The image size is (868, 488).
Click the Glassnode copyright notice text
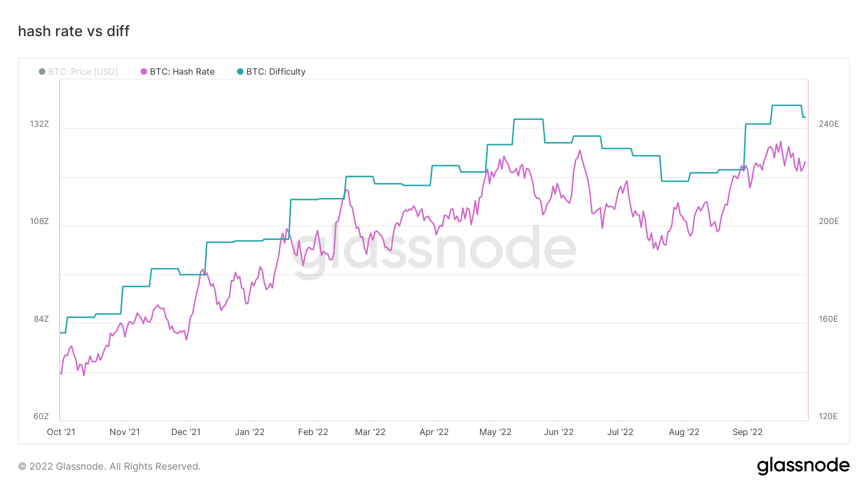[x=109, y=466]
